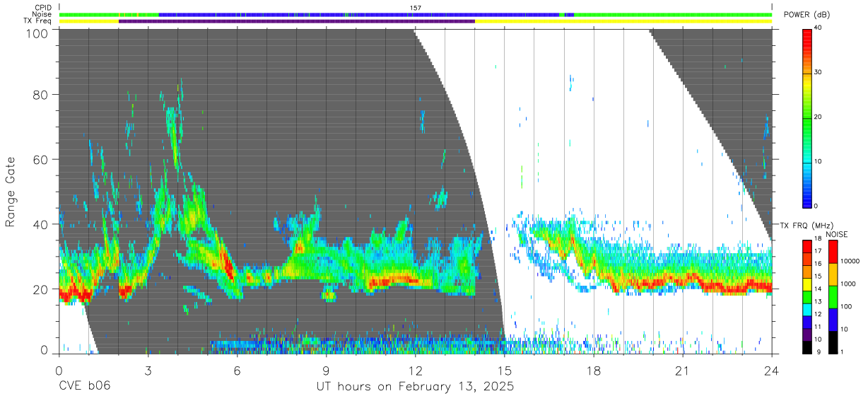Screen dimensions: 868x401
Task: Click the TX Freq row label
Action: (38, 21)
